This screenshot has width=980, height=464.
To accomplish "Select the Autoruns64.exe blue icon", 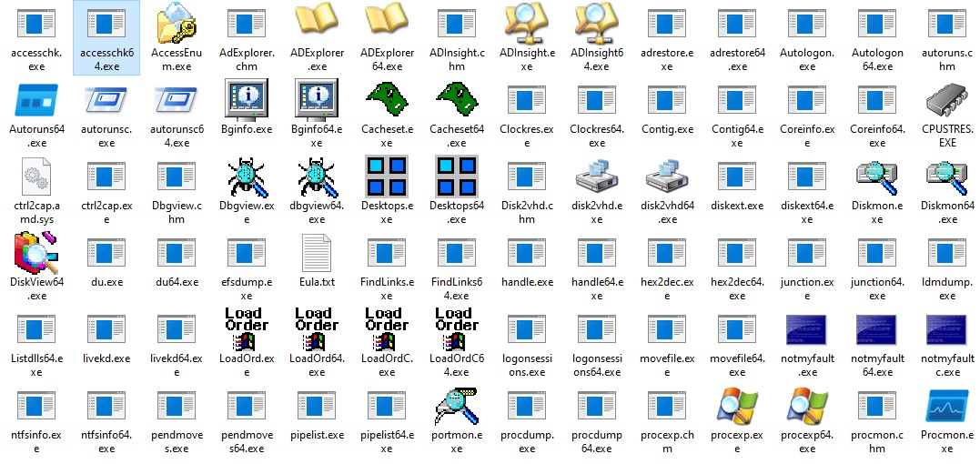I will click(36, 100).
